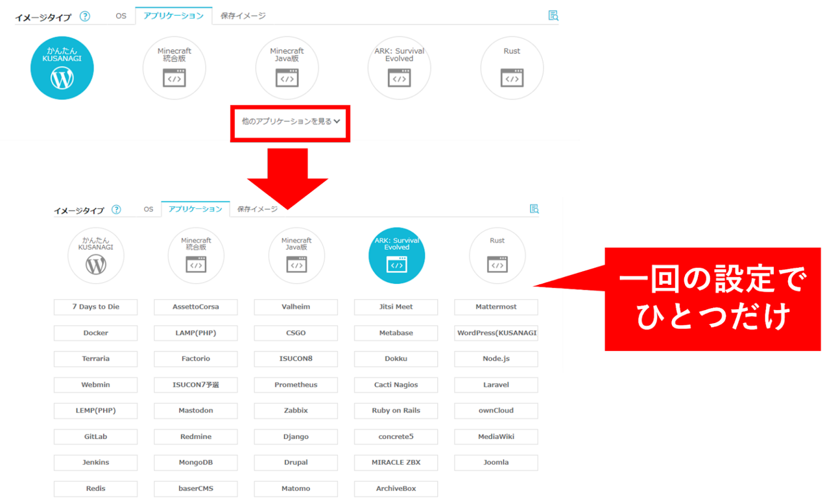Select the Mastodon image
The image size is (827, 504).
coord(195,410)
